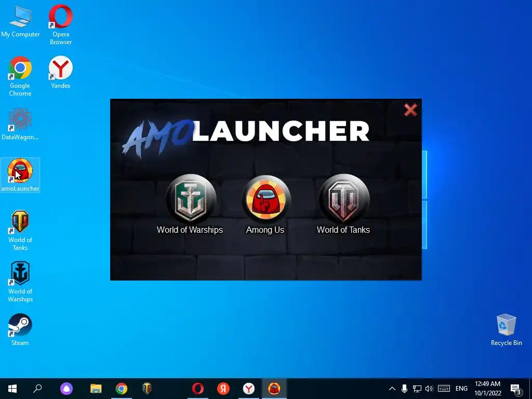Open Alice assistant on taskbar

66,389
